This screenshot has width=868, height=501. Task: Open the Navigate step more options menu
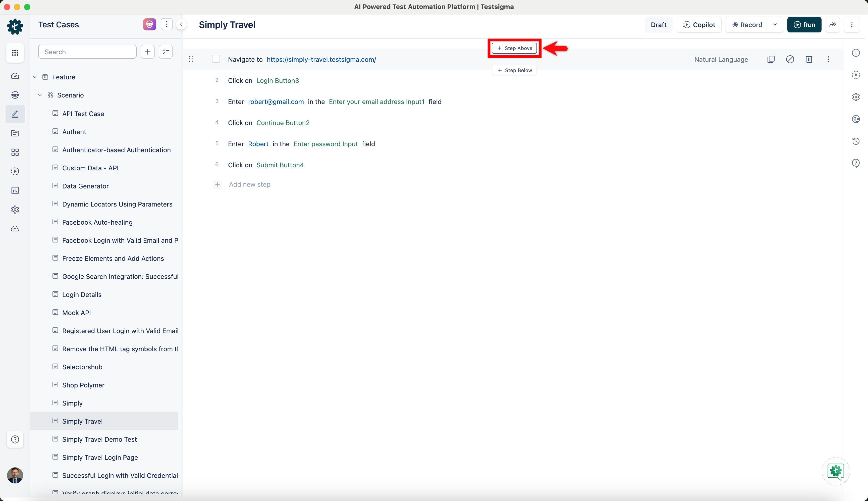coord(828,59)
